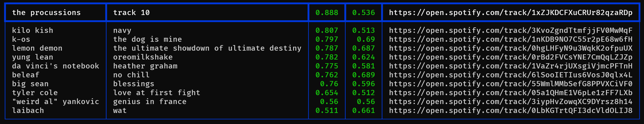Click the artist 'k-os'
The width and height of the screenshot is (644, 124).
[21, 39]
